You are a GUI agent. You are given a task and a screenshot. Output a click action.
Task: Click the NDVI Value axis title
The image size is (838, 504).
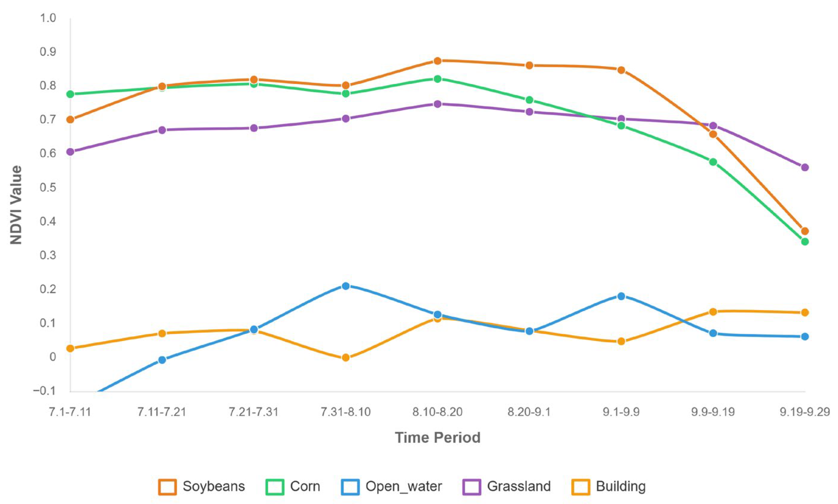click(16, 205)
